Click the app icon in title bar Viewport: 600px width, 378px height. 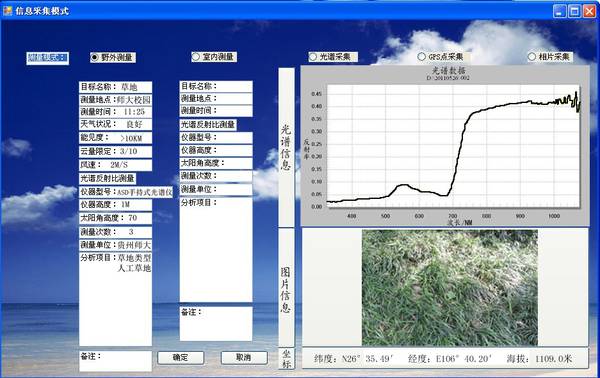click(7, 10)
